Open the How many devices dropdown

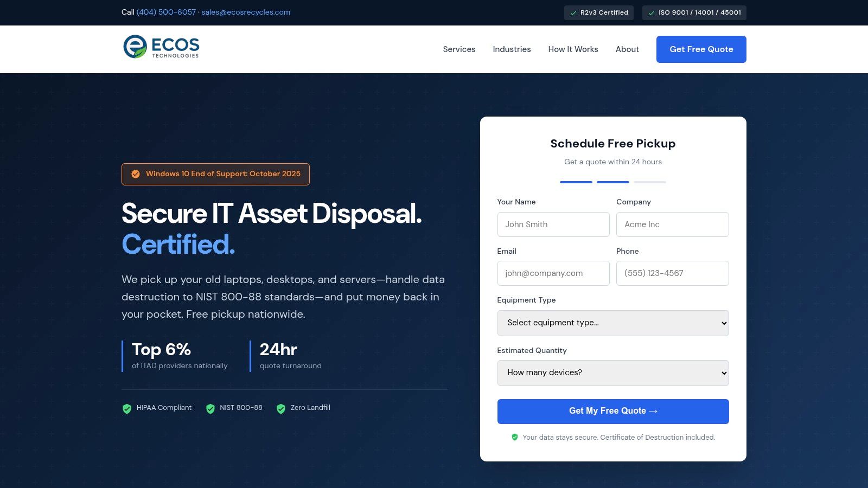[x=613, y=373]
